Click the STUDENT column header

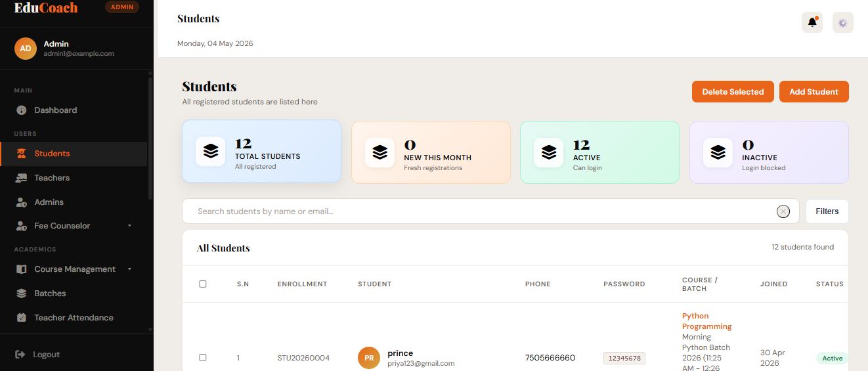375,284
